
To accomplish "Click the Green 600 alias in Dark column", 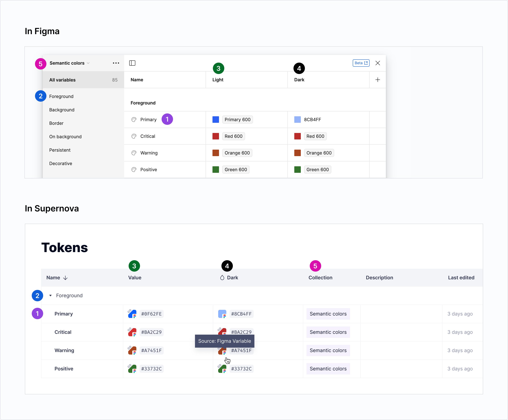I will (317, 170).
